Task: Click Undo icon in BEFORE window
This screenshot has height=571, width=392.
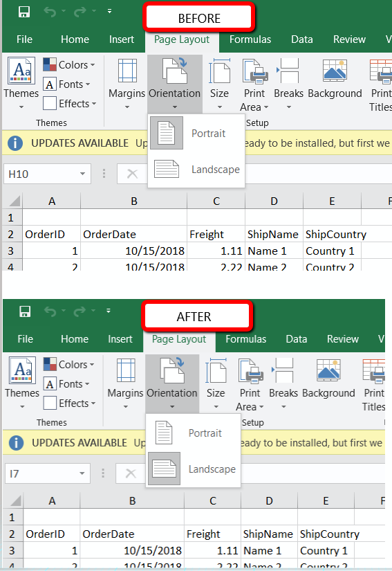Action: (x=50, y=12)
